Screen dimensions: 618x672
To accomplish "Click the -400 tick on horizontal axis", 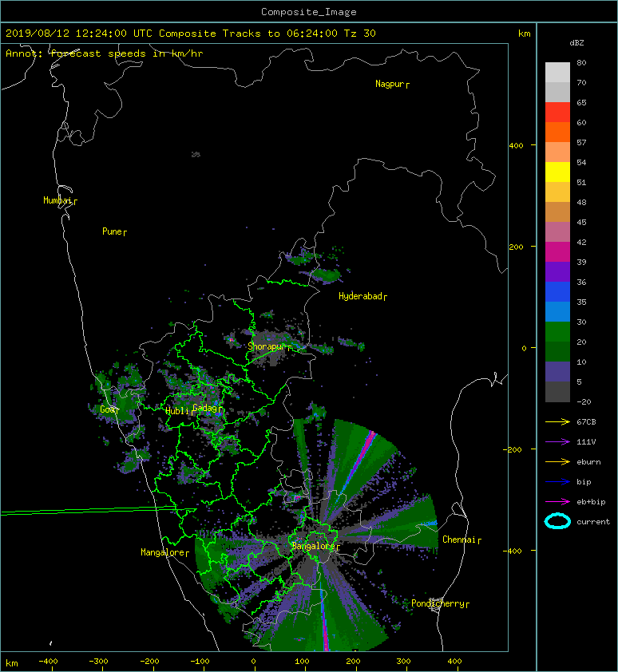I will pos(48,662).
